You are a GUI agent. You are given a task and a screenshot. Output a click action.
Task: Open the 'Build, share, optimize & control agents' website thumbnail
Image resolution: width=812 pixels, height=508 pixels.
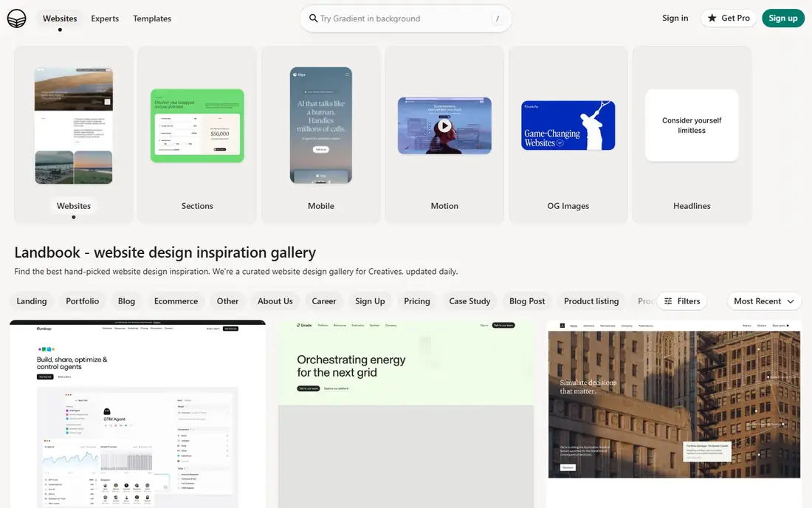click(x=138, y=414)
